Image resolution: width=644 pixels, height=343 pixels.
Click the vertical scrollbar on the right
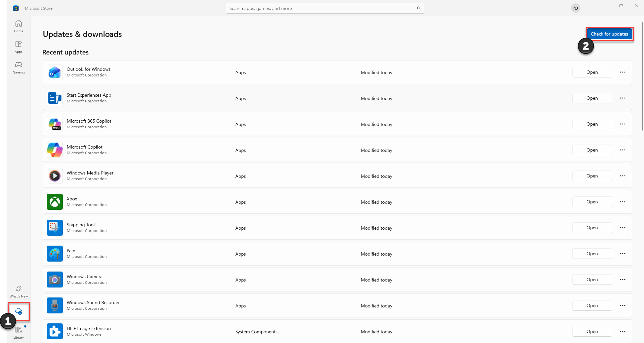coord(642,76)
